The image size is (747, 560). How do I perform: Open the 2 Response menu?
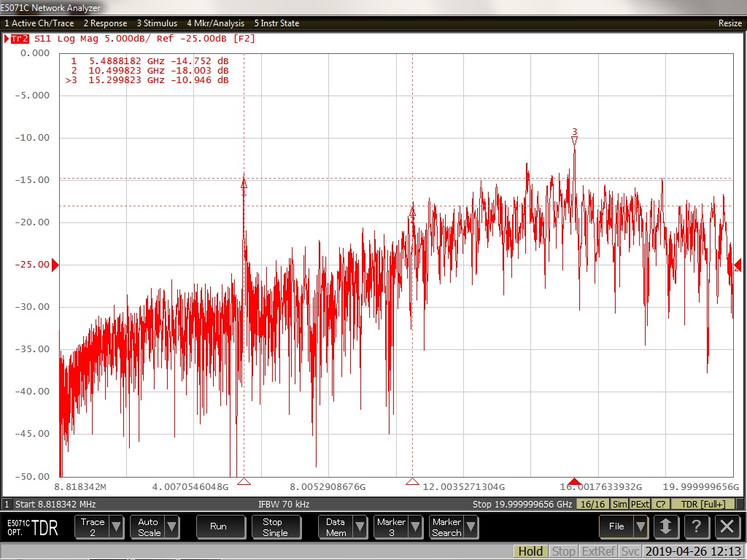tap(105, 23)
